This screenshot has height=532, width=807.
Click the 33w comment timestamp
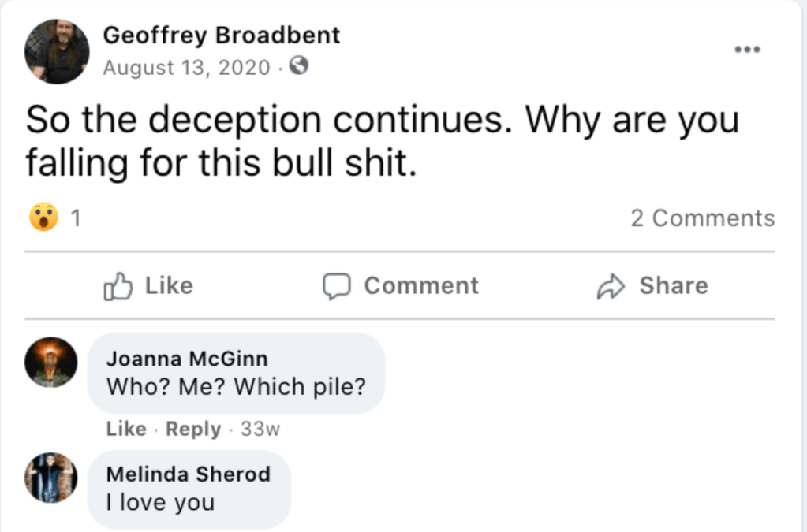261,430
